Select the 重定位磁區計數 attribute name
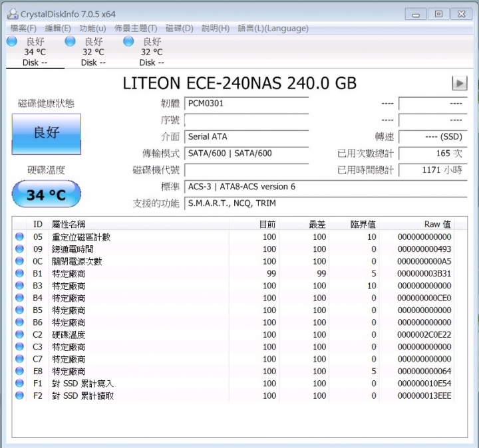Viewport: 479px width, 448px height. (x=81, y=237)
